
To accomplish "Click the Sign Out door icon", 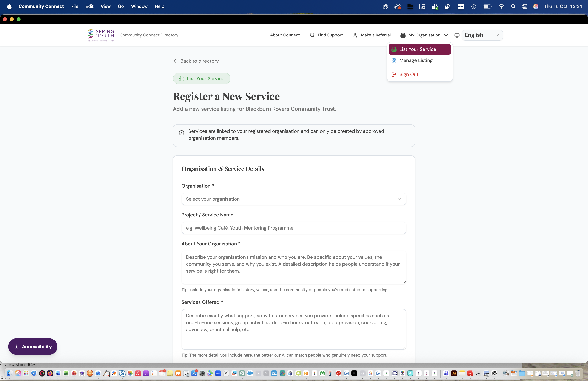I will [x=394, y=74].
